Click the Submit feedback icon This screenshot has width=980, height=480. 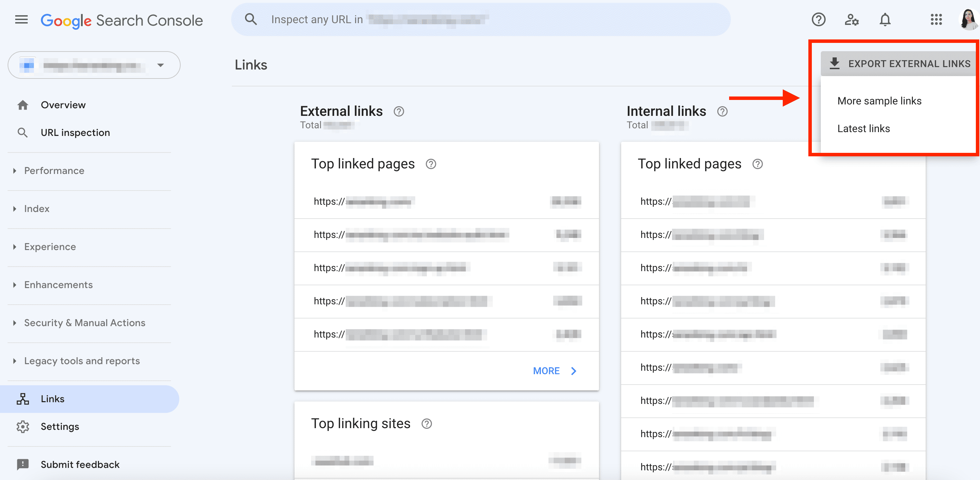[x=23, y=464]
